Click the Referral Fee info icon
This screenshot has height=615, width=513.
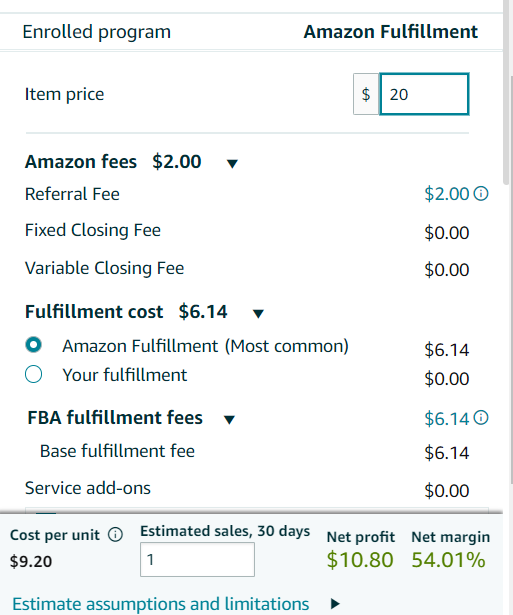481,193
